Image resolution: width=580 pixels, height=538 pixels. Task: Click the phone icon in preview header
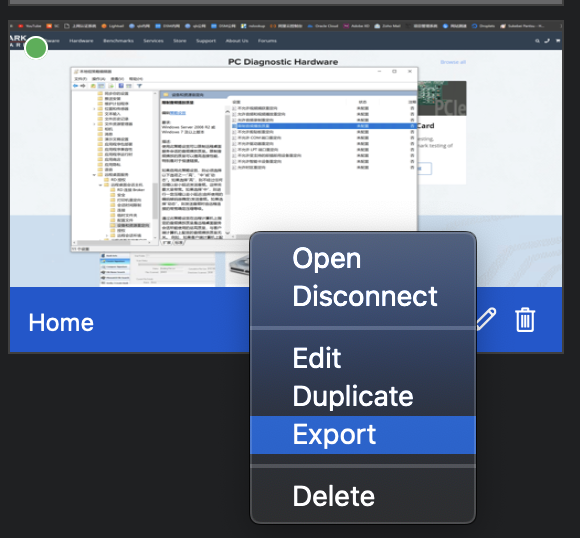(547, 41)
